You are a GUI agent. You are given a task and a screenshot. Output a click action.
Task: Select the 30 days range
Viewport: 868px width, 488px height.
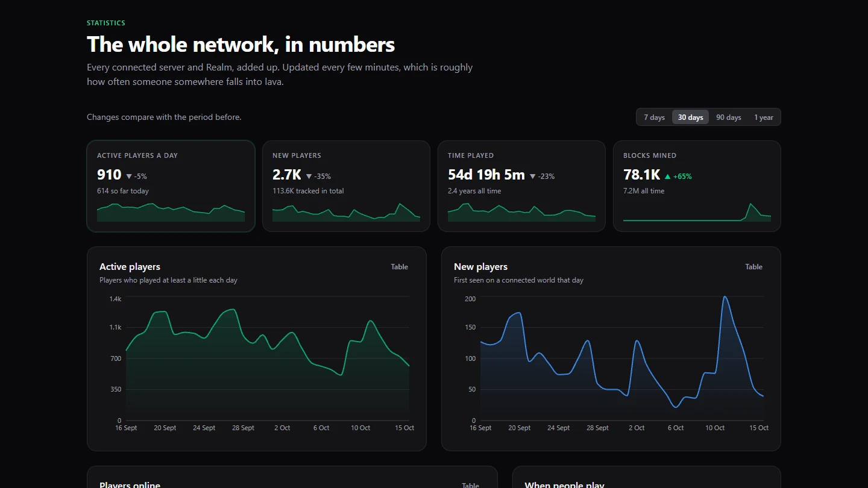(x=690, y=117)
